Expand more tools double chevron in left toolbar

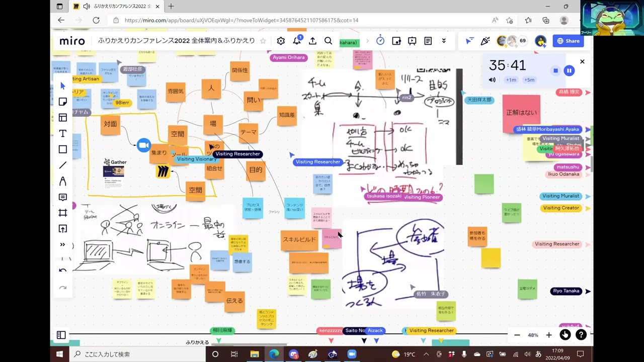pyautogui.click(x=63, y=245)
